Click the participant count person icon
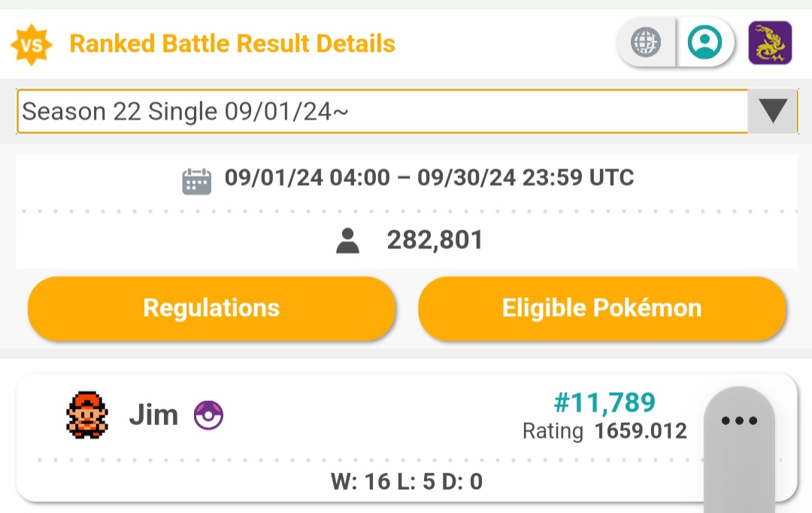Screen dimensions: 812x513 (347, 241)
